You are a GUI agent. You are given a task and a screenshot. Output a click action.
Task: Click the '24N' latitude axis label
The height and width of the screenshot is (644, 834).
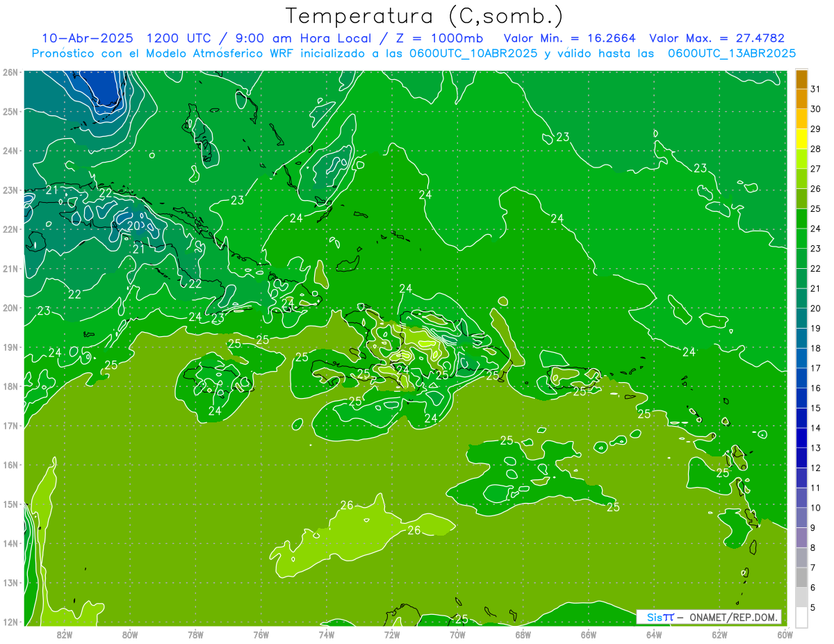point(9,151)
